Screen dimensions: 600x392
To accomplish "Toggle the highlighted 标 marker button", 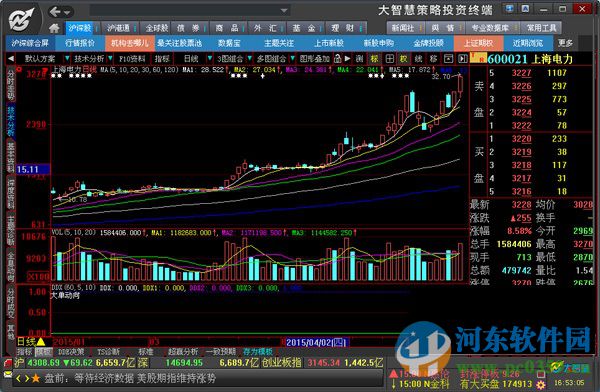I will click(x=374, y=59).
